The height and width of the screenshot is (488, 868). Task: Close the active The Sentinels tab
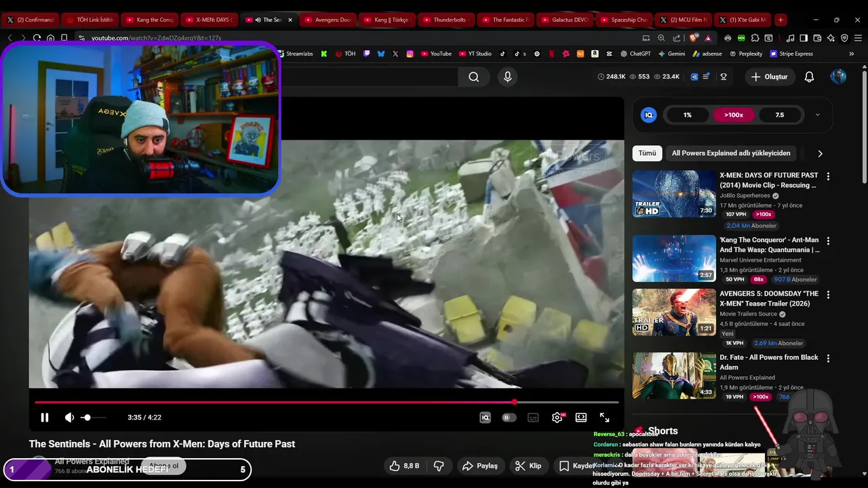290,20
